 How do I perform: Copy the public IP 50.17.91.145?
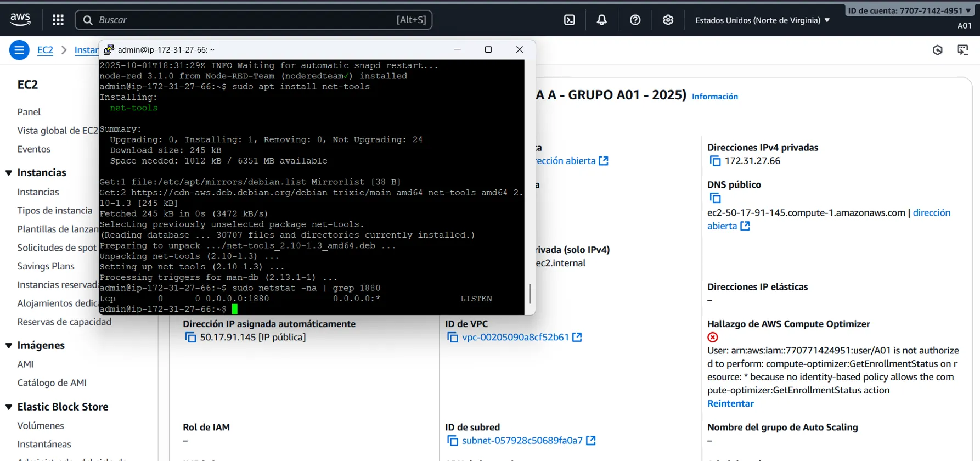[x=190, y=338]
